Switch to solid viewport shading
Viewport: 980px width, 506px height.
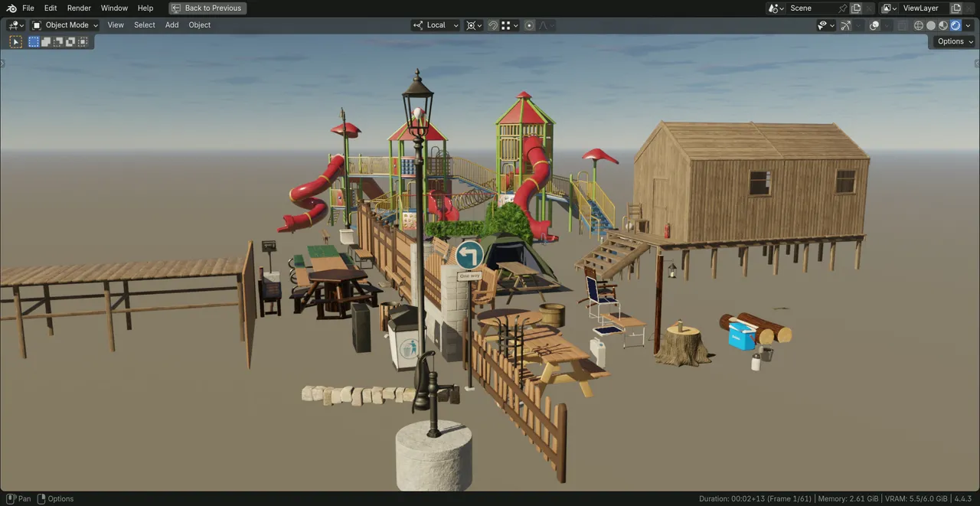pos(931,25)
